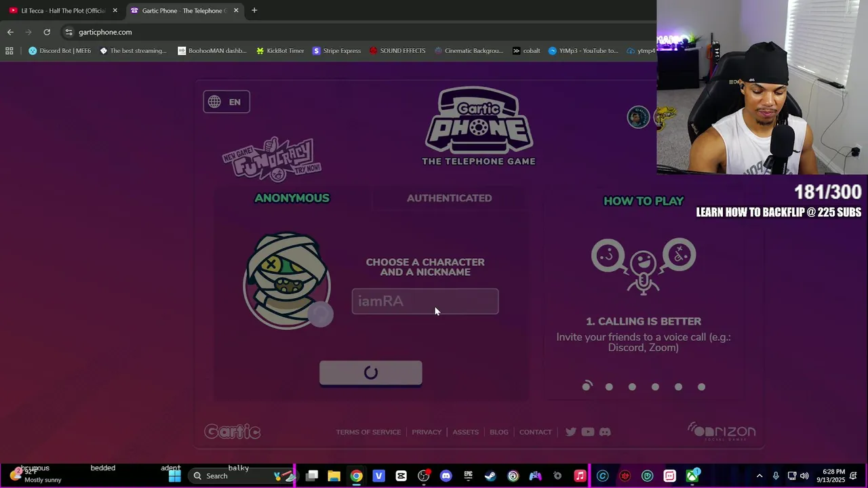Open the EN language selector
Screen dimensions: 868x488
226,102
